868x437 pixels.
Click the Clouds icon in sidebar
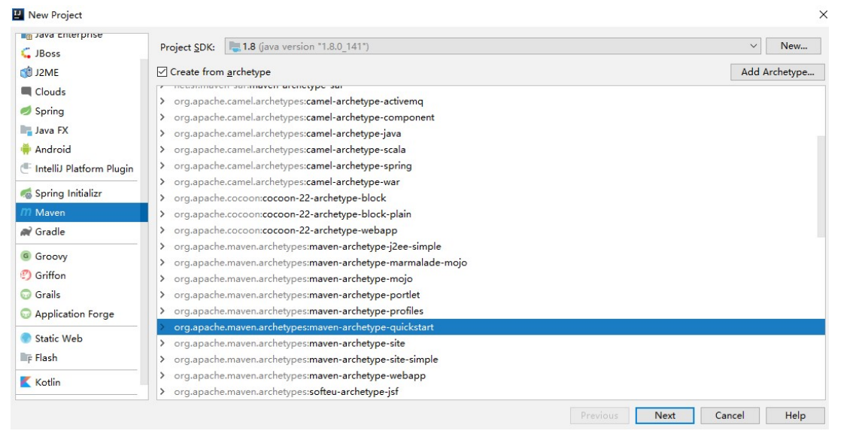(x=26, y=92)
